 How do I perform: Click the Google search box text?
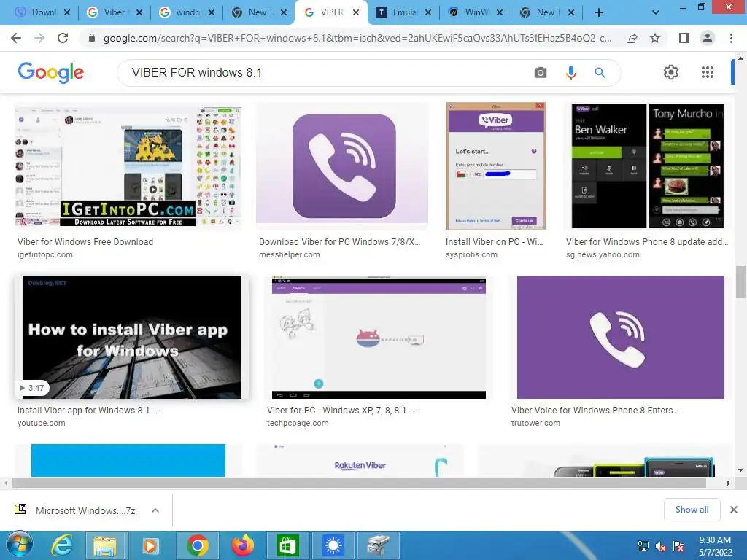[197, 72]
